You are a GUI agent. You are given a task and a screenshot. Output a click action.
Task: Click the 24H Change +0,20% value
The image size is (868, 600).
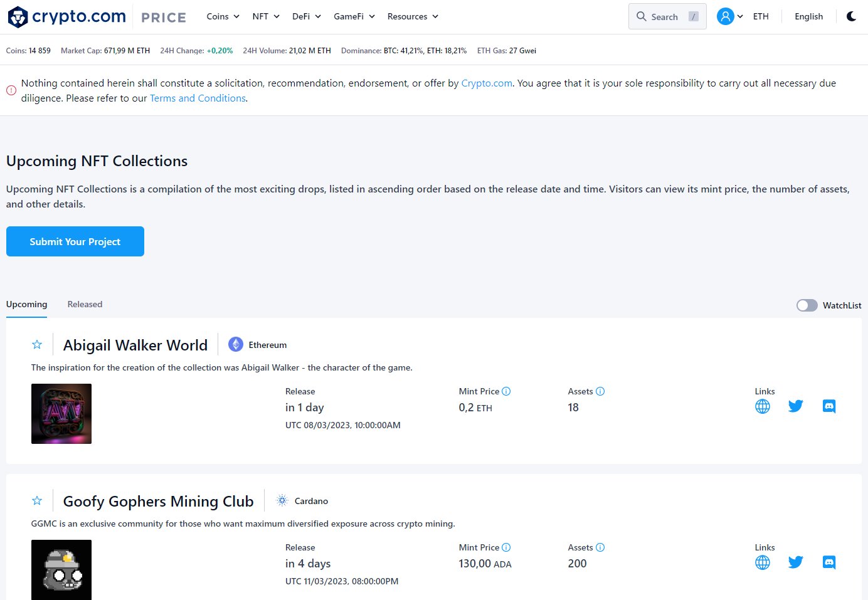point(220,51)
